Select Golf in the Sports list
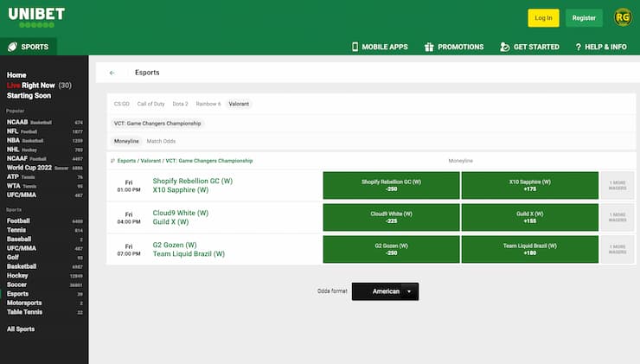Viewport: 640px width, 364px height. (44, 258)
